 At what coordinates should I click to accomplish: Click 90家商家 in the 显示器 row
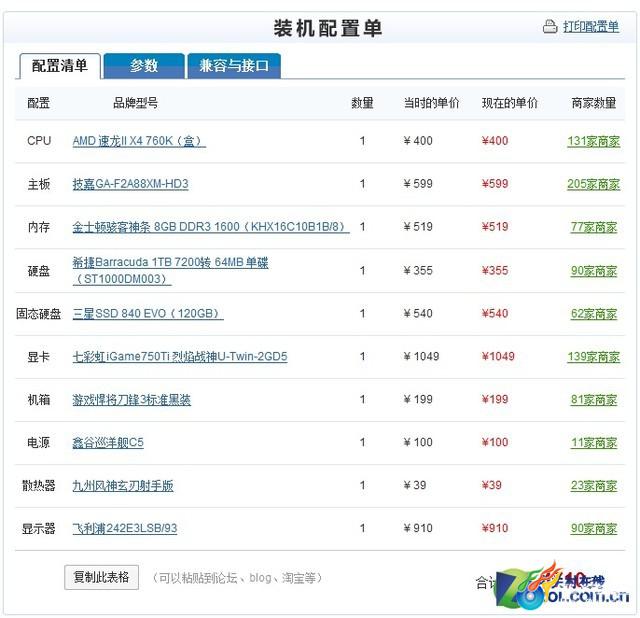(x=594, y=528)
